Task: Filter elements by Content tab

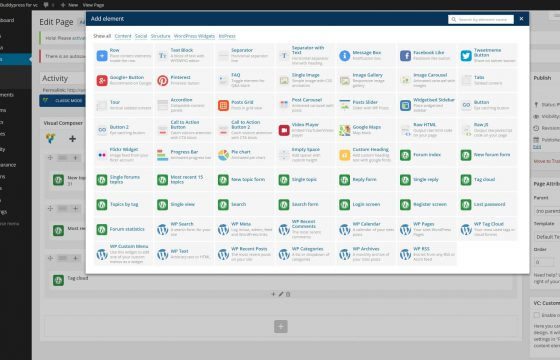Action: (123, 36)
